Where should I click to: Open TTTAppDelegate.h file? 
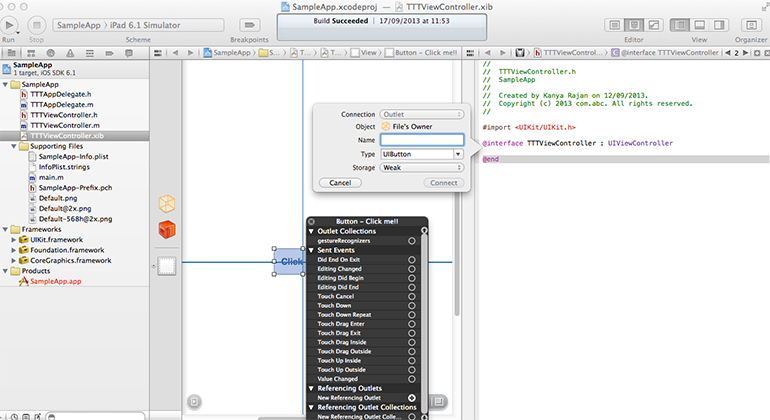[60, 94]
